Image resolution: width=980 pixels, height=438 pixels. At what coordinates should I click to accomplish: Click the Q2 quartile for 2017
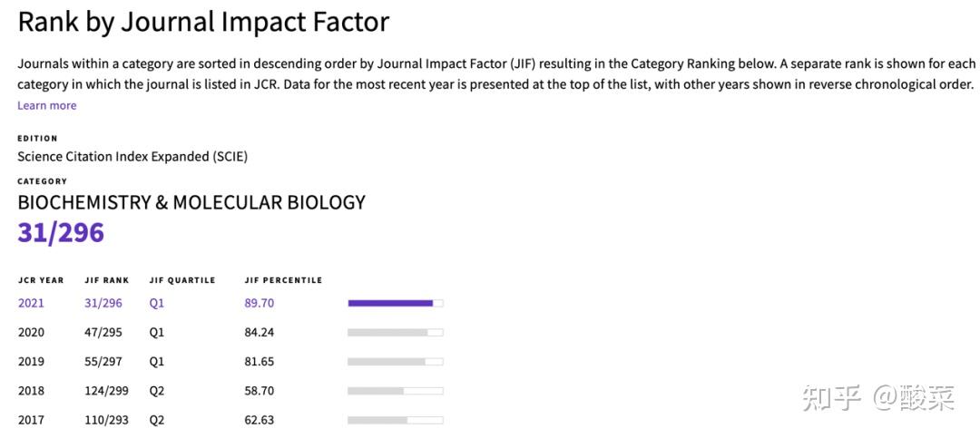(x=157, y=420)
